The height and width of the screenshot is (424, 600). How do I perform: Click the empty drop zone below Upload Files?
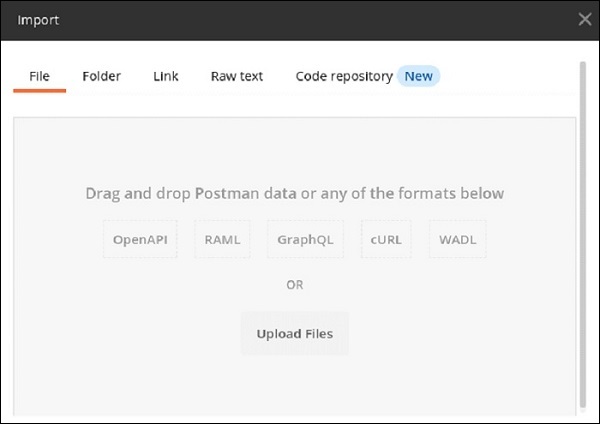(x=294, y=385)
